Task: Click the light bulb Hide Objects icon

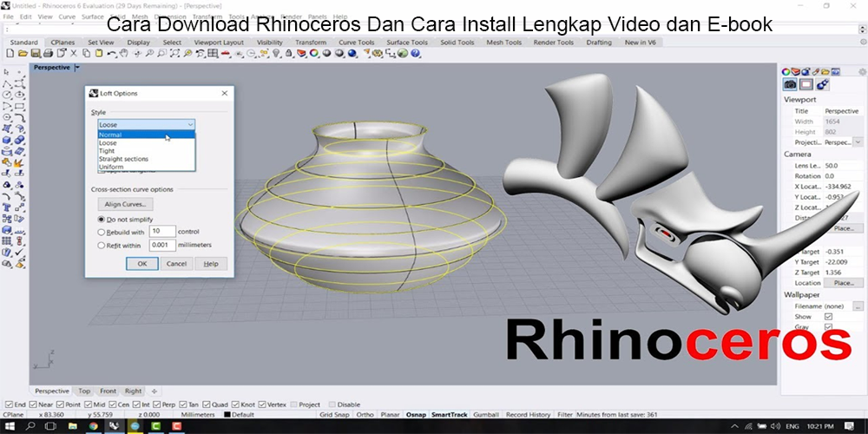Action: coord(276,53)
